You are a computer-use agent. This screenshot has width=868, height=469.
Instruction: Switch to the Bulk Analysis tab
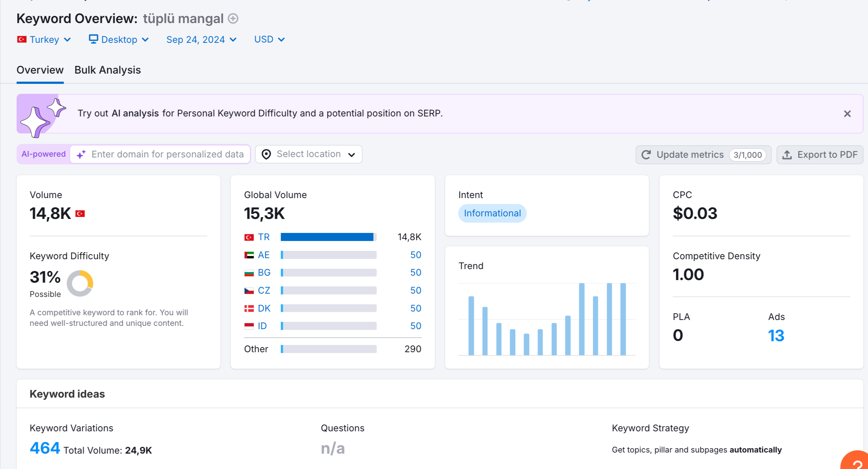(x=108, y=70)
